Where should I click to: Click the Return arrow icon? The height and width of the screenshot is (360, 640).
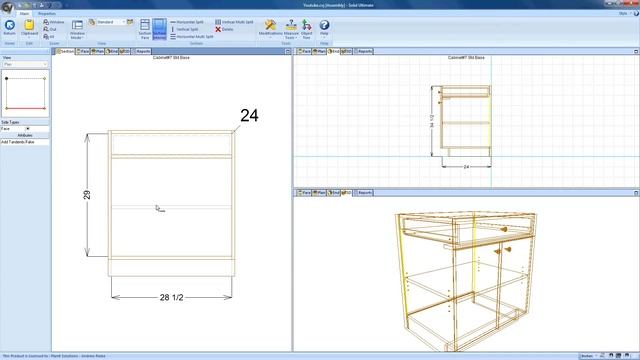click(x=9, y=26)
